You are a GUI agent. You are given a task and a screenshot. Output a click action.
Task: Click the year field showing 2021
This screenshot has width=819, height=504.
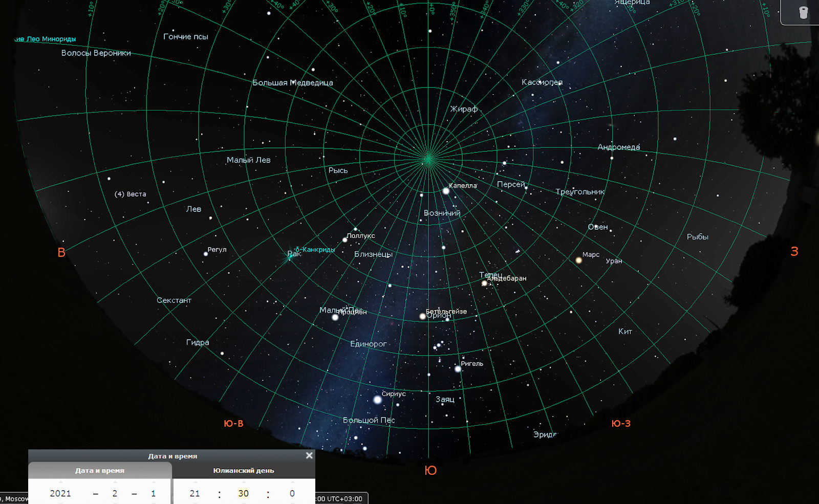tap(60, 494)
